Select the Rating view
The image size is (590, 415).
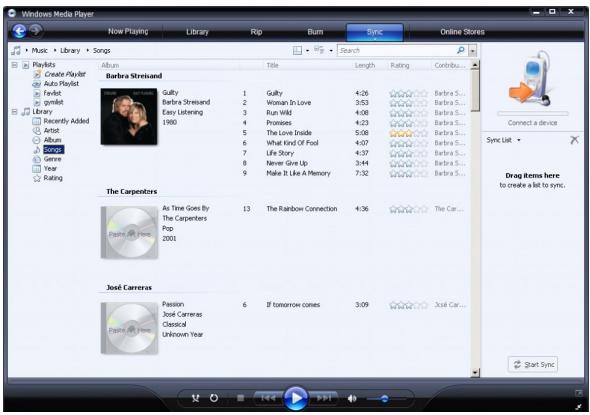[53, 178]
